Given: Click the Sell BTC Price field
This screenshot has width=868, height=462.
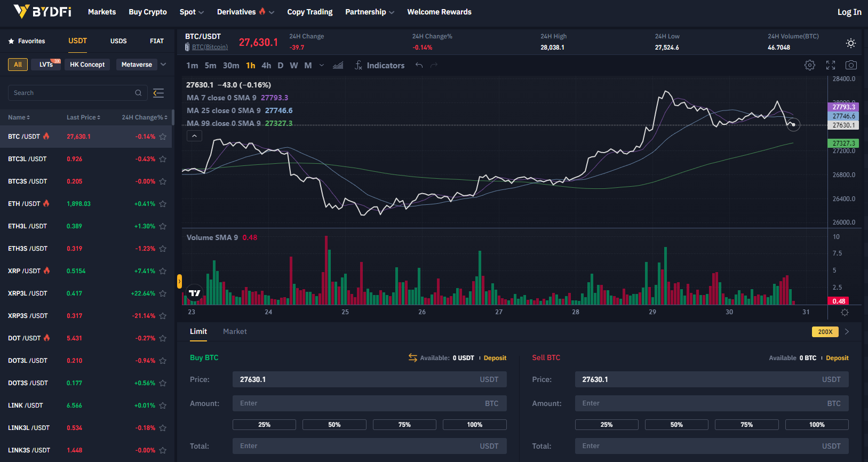Looking at the screenshot, I should pyautogui.click(x=712, y=379).
